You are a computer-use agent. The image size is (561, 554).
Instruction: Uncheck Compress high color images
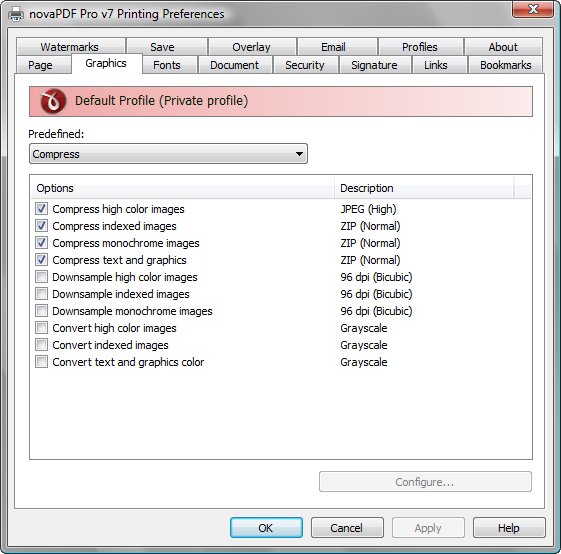[x=42, y=209]
